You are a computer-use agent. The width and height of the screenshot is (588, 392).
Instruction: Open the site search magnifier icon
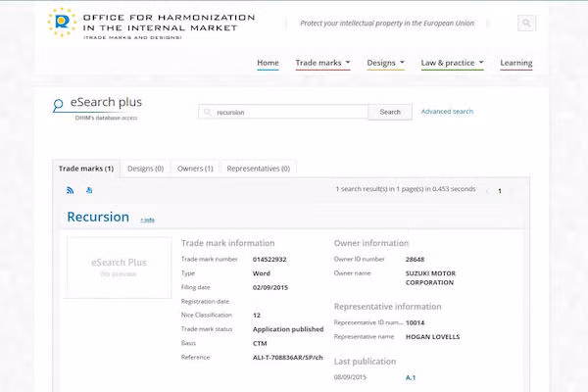tap(527, 23)
